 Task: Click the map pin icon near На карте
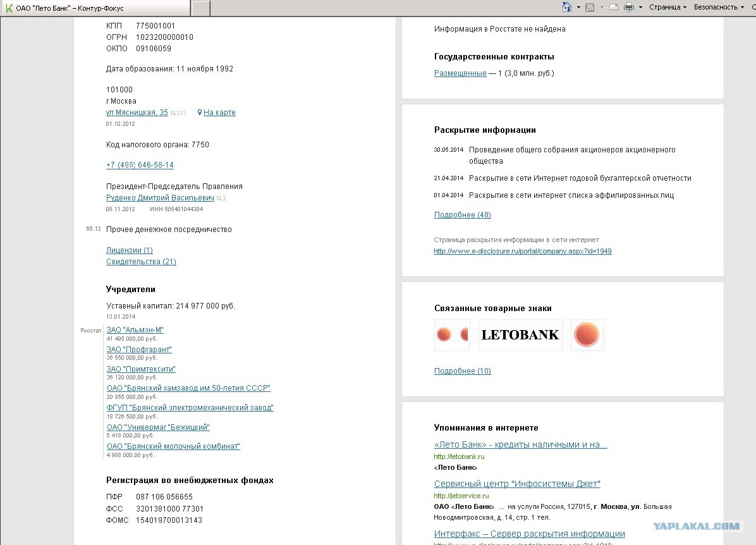[200, 113]
